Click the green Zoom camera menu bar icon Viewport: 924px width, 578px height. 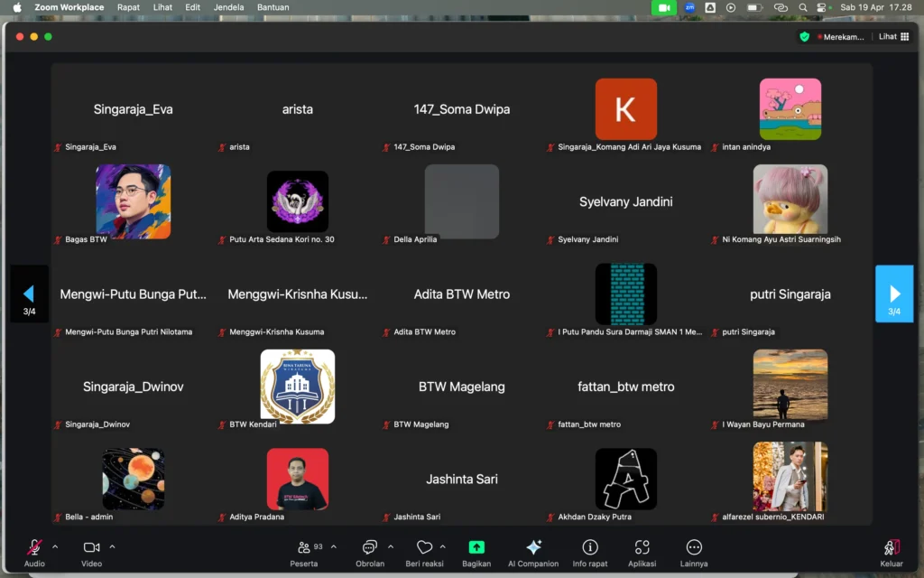click(663, 7)
